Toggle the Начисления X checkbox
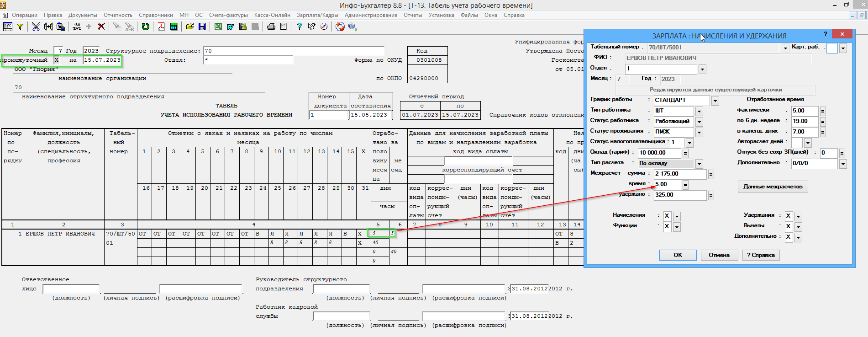 pyautogui.click(x=667, y=216)
